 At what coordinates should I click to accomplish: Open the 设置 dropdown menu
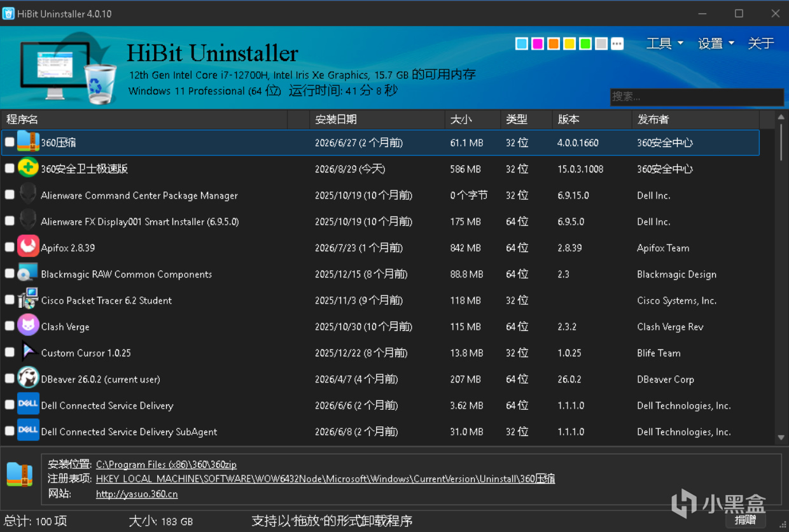point(716,43)
